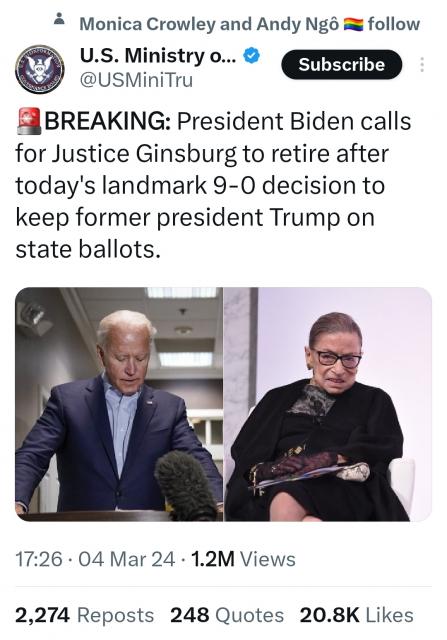Open the @USMiniTru handle link

[x=136, y=80]
